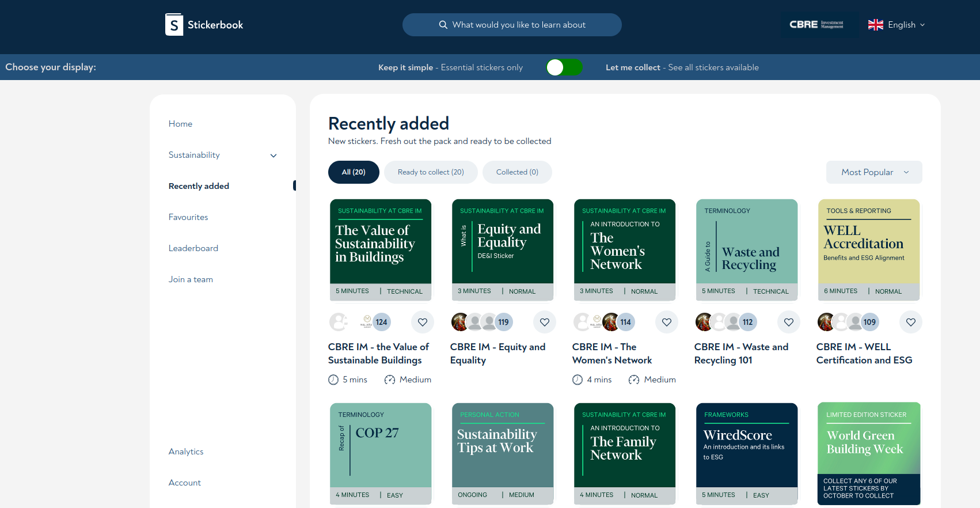Open the COP 27 sticker card
This screenshot has width=980, height=508.
pyautogui.click(x=381, y=454)
